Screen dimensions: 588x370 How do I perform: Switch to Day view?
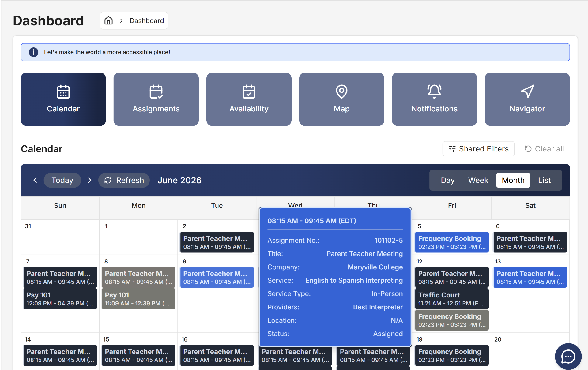pos(448,180)
